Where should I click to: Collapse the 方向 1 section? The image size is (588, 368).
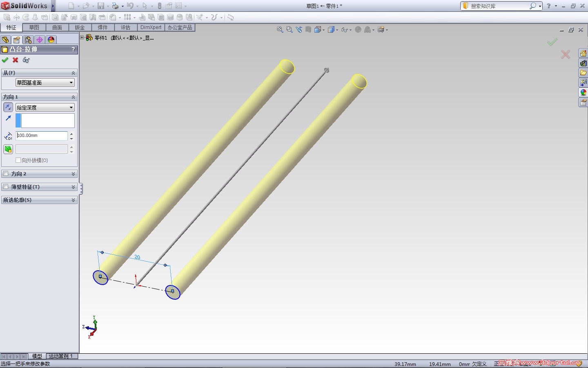coord(73,97)
